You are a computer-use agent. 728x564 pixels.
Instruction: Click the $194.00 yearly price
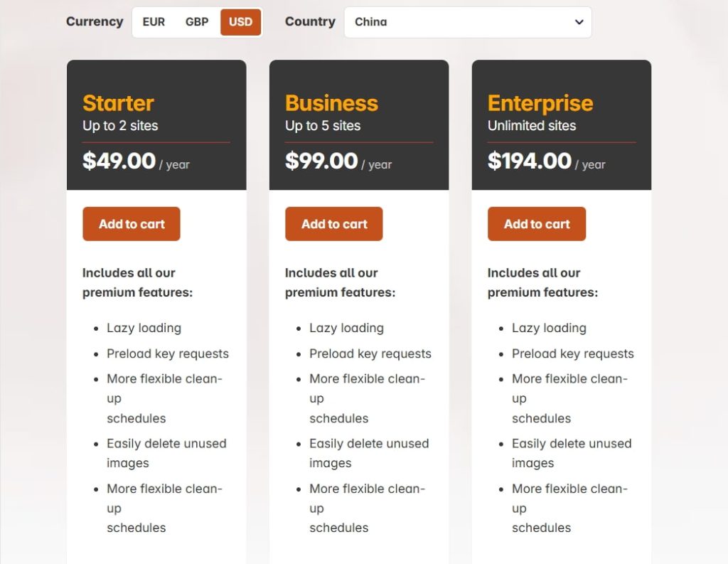pyautogui.click(x=530, y=161)
